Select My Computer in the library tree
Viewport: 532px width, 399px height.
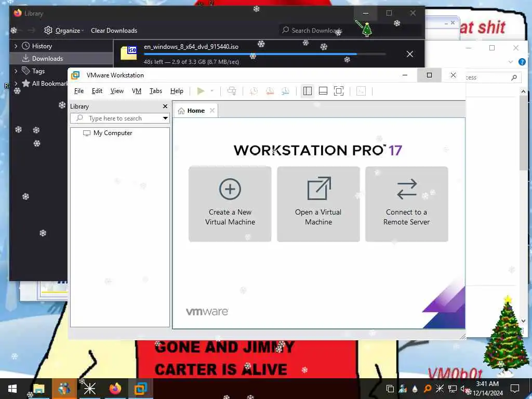pyautogui.click(x=108, y=133)
